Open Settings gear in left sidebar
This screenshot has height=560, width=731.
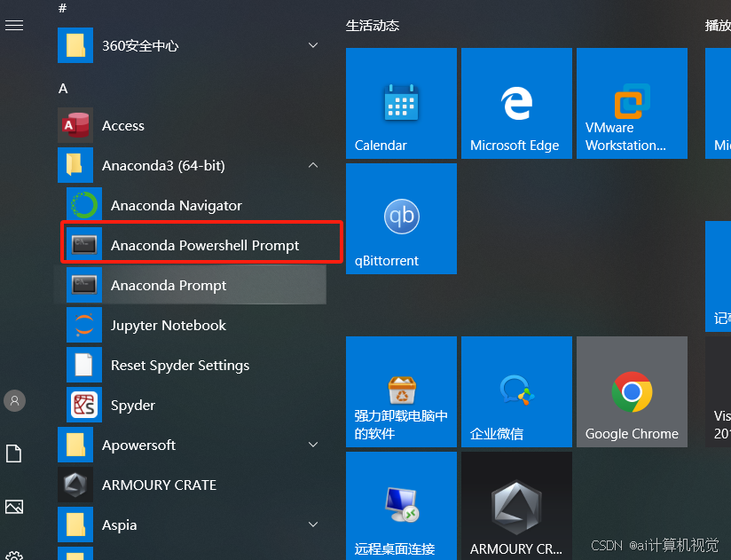(x=14, y=556)
